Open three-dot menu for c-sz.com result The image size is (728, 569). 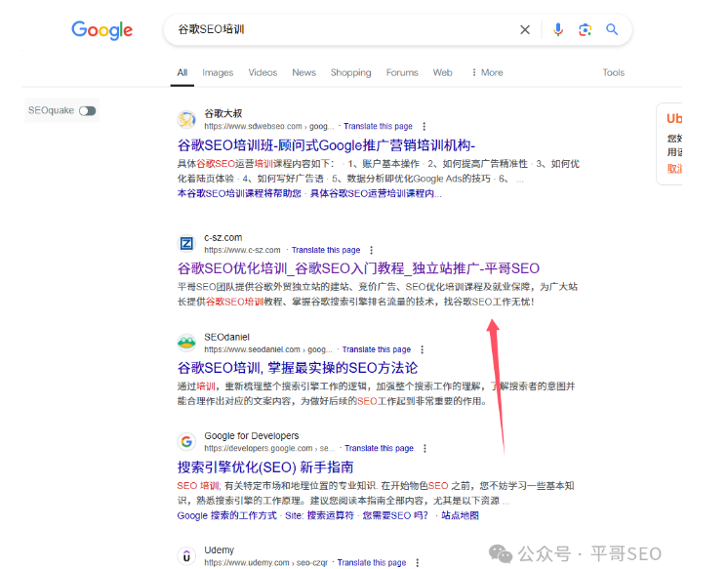tap(371, 250)
